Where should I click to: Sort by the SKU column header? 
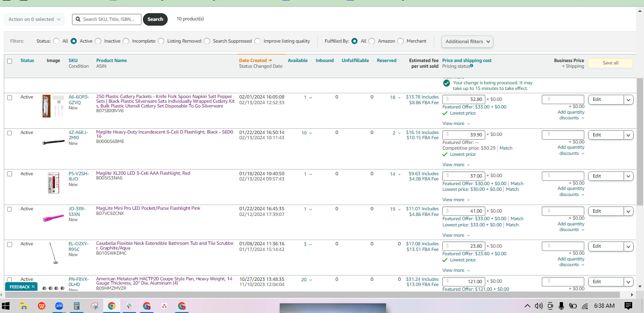click(x=73, y=61)
